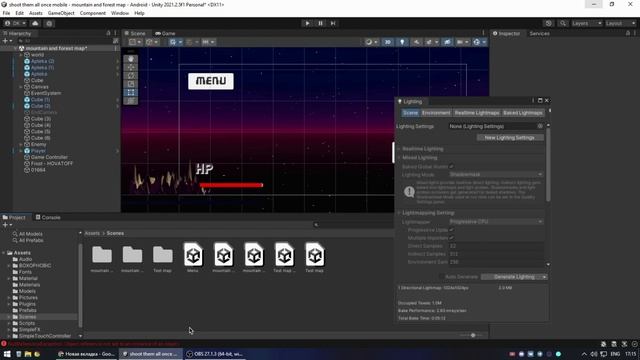The height and width of the screenshot is (360, 640).
Task: Toggle the Baked Global Illumination checkbox
Action: [x=451, y=167]
